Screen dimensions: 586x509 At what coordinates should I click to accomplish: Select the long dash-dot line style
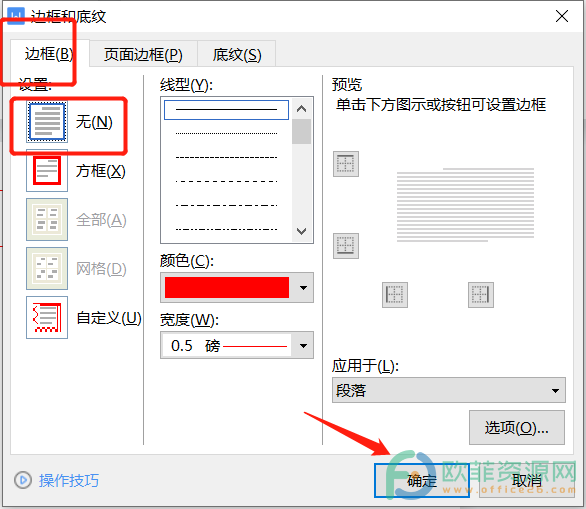coord(226,205)
